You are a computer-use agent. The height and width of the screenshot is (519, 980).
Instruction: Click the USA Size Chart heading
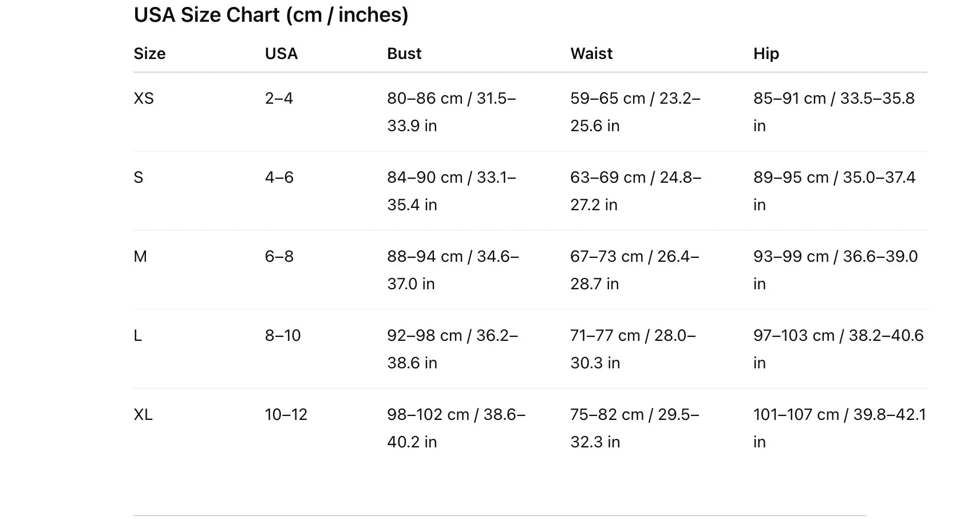(271, 15)
